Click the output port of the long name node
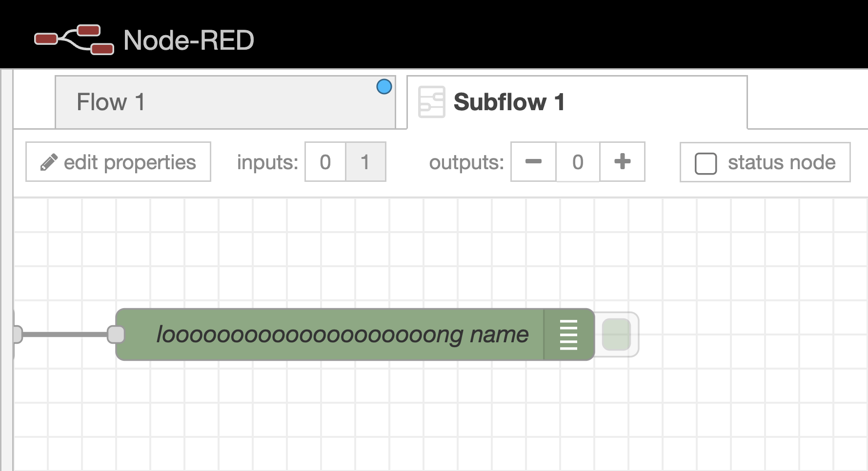Image resolution: width=868 pixels, height=471 pixels. pos(616,334)
